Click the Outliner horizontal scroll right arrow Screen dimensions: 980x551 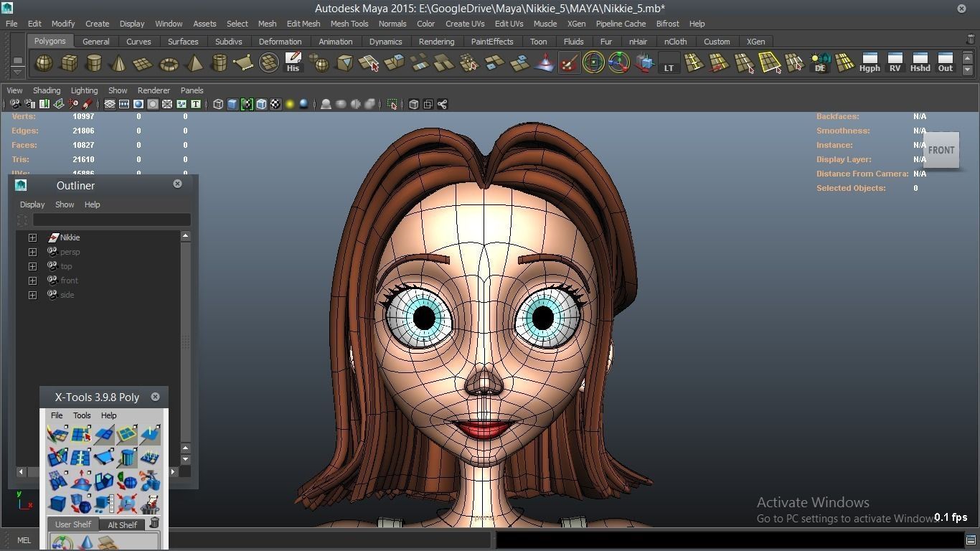pos(173,471)
